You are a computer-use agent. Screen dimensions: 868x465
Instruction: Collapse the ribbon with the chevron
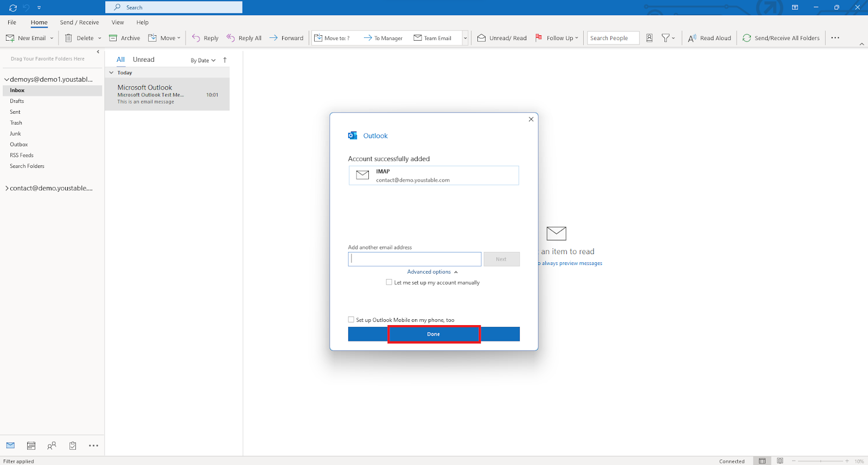click(x=861, y=44)
